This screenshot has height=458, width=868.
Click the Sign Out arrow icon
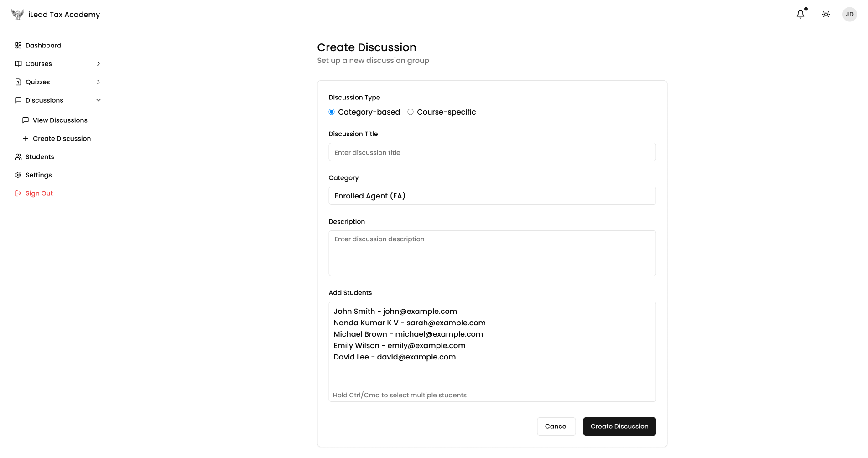(x=18, y=193)
